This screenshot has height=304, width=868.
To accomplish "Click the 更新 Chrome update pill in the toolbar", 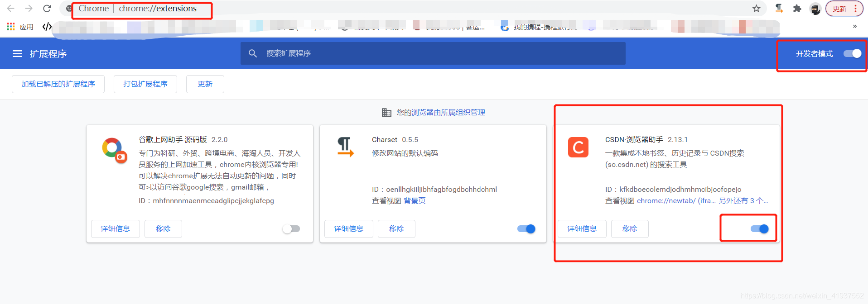I will (839, 9).
